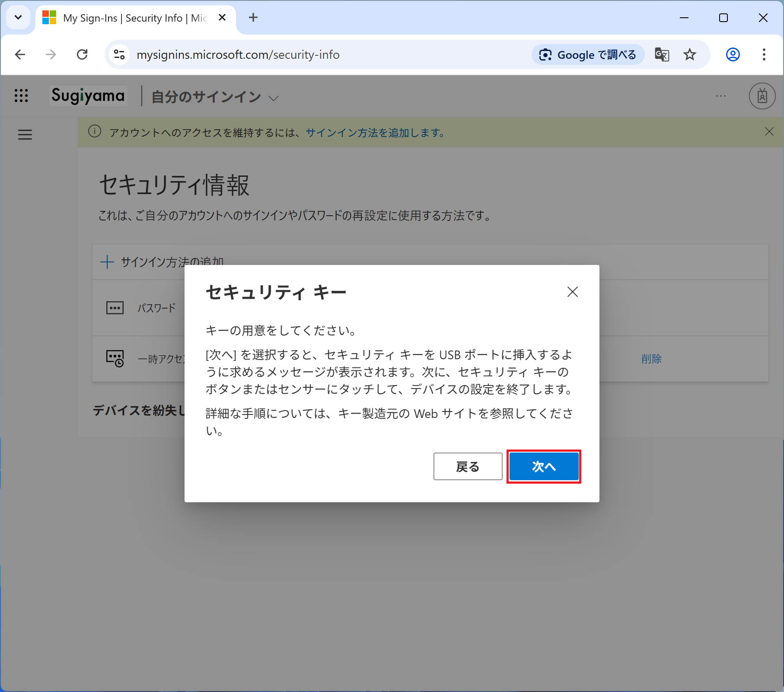Open Chrome three-dot menu

[x=764, y=55]
